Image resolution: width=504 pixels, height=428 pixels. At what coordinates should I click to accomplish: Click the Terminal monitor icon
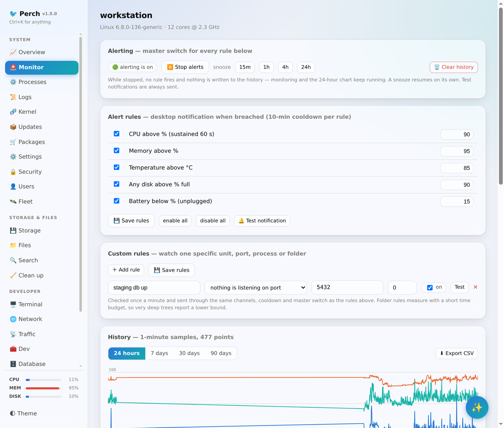pos(13,304)
